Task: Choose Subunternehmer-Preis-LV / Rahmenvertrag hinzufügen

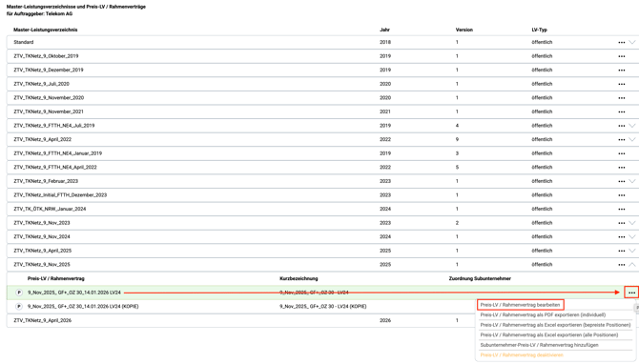Action: point(539,345)
